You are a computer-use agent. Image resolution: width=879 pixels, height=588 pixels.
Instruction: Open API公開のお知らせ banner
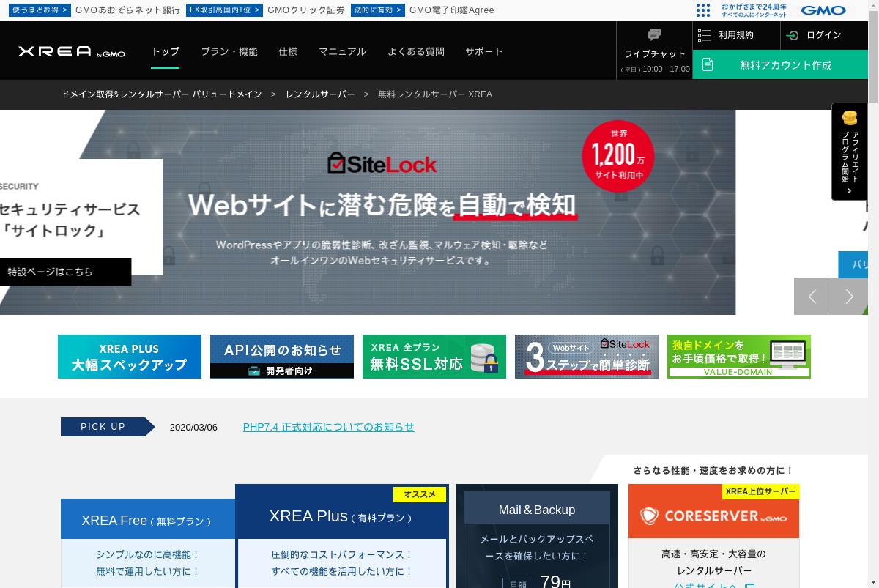282,357
